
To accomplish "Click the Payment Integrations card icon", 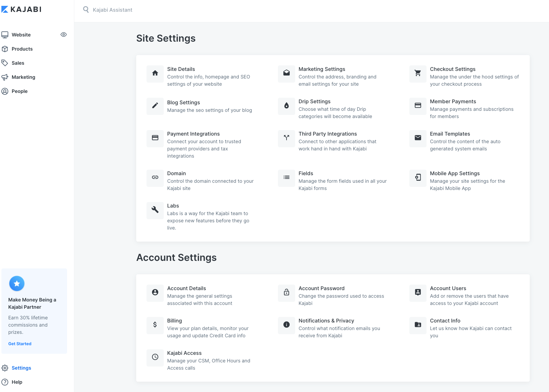I will click(155, 138).
